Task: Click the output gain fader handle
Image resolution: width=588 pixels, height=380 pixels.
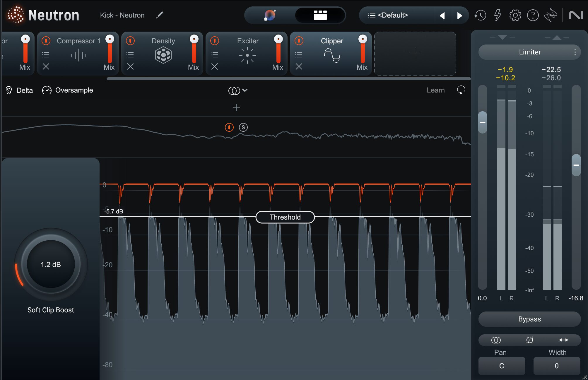Action: point(576,165)
